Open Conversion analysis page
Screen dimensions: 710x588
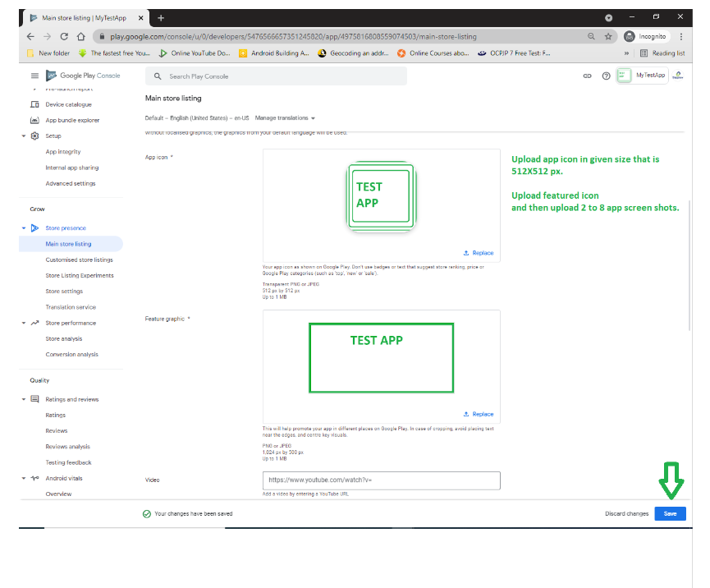coord(72,355)
